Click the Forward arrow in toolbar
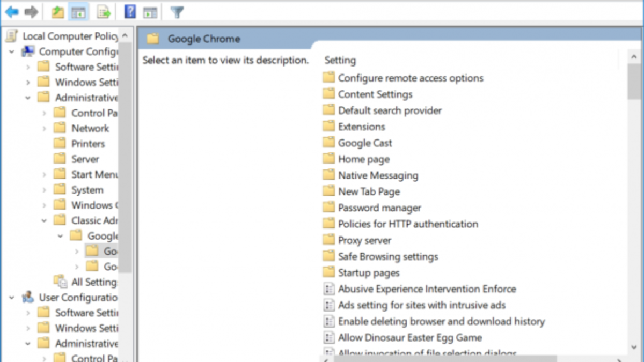Screen dimensions: 644x362 pos(31,12)
